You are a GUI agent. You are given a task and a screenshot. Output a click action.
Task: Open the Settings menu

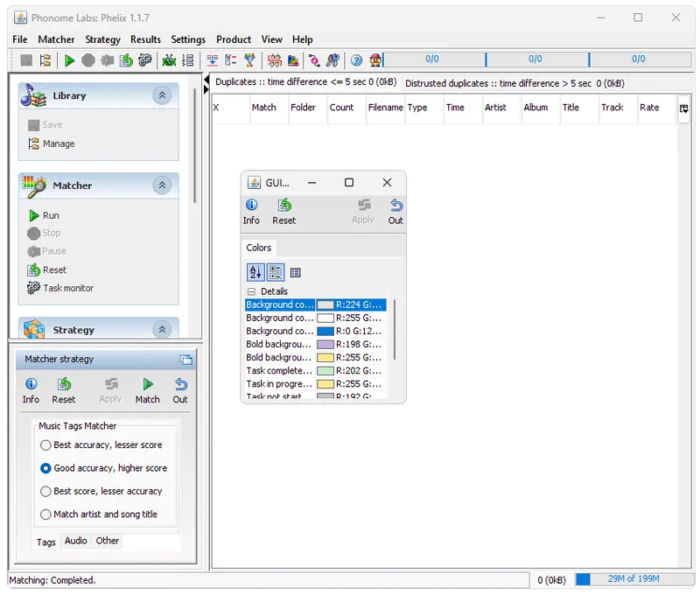188,39
